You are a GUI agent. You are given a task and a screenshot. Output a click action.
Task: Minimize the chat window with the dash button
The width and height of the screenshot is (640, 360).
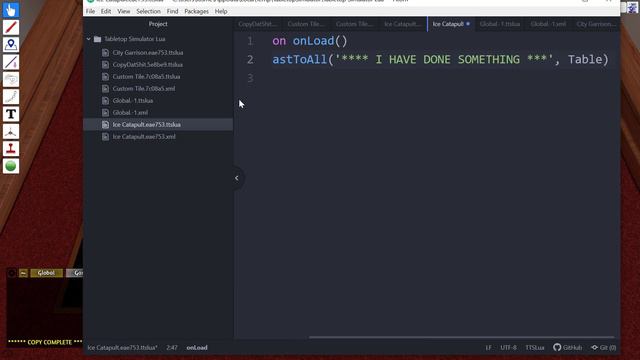23,273
